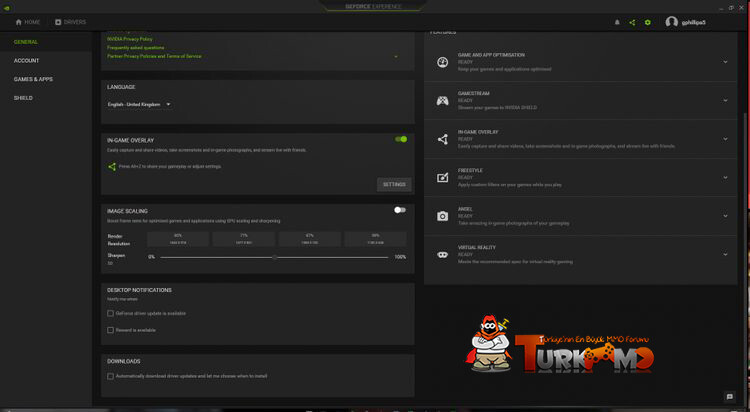Screen dimensions: 750x412
Task: Enable automatic driver download checkbox
Action: [110, 377]
